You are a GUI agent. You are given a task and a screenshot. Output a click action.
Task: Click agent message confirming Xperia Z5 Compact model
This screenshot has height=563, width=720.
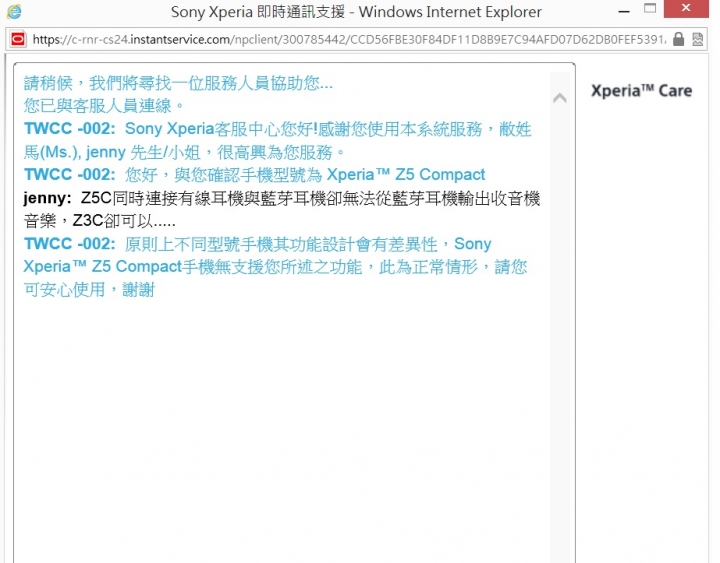[x=254, y=175]
